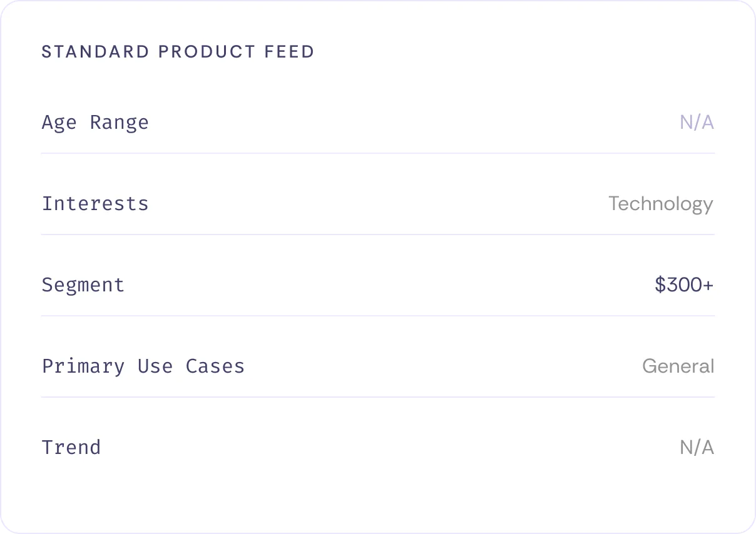
Task: Click the General use case value
Action: click(678, 366)
